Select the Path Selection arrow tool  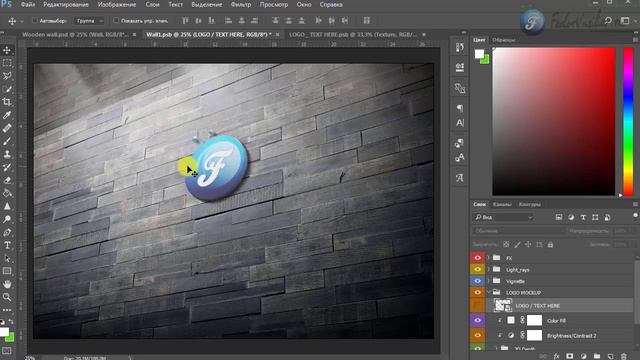coord(7,258)
